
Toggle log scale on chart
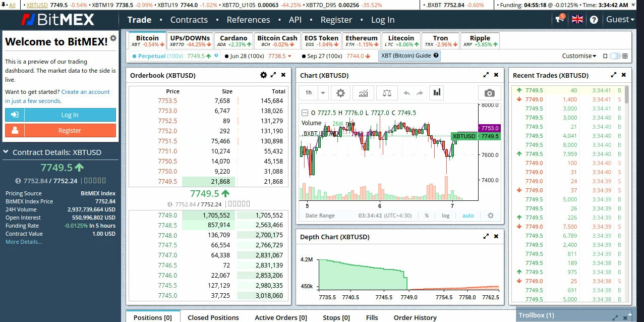[x=446, y=216]
